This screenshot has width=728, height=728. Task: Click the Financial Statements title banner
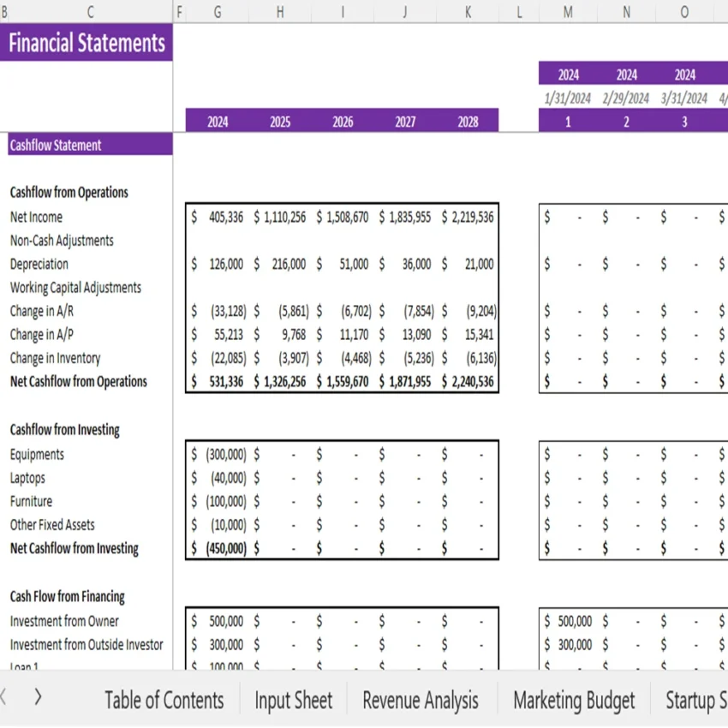click(x=87, y=42)
